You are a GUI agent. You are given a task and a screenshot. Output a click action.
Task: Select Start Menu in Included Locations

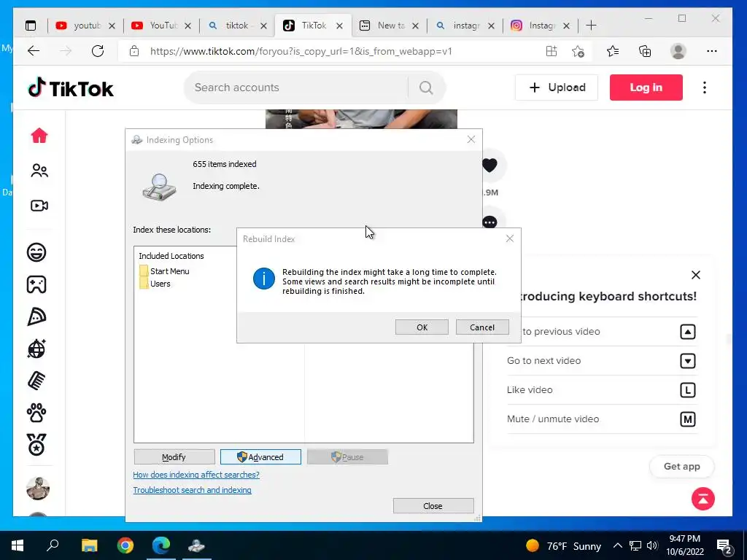(164, 271)
